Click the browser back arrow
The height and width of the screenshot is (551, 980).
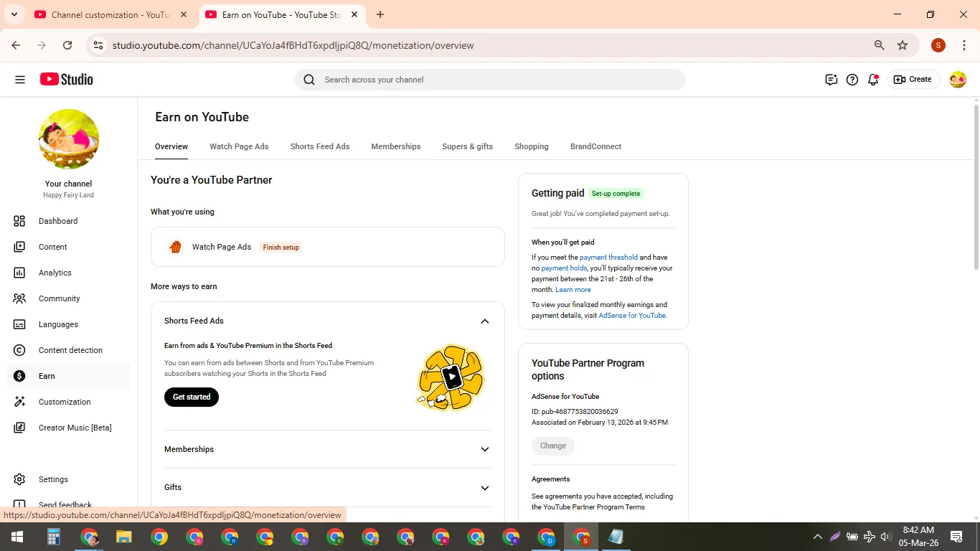point(16,45)
